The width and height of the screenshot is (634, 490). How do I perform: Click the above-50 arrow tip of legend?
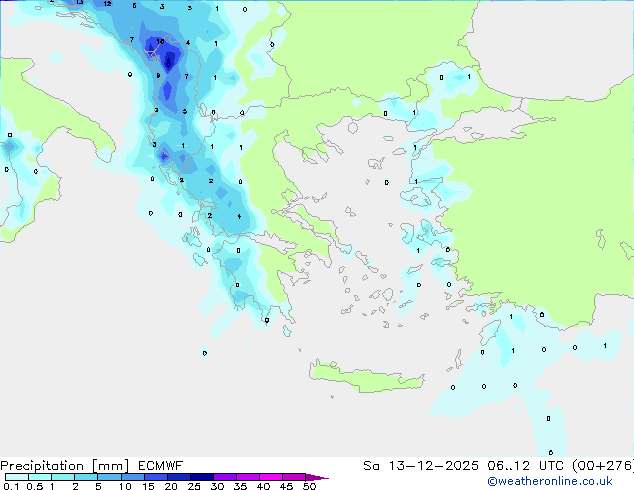[x=317, y=477]
